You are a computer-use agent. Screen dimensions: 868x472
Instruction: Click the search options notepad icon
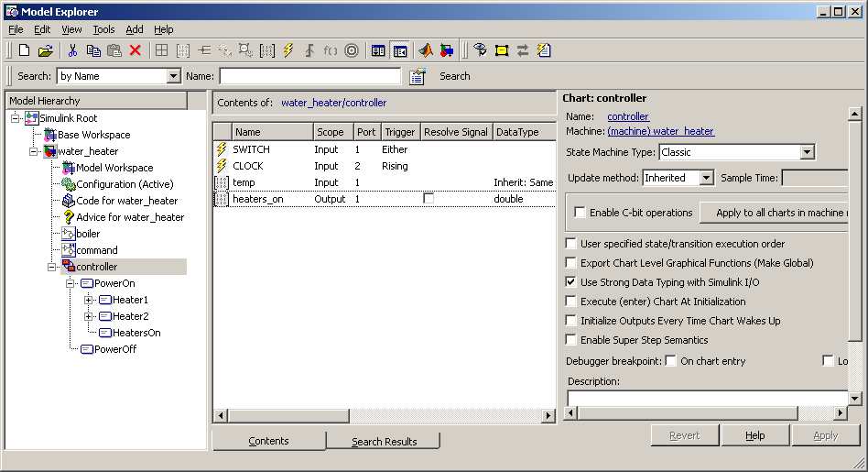(418, 76)
